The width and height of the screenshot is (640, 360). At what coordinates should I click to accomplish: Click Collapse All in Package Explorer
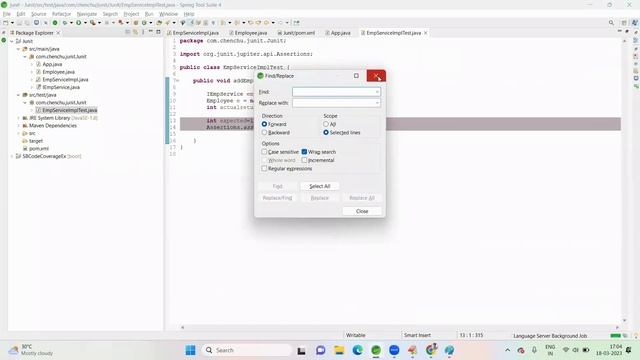128,32
